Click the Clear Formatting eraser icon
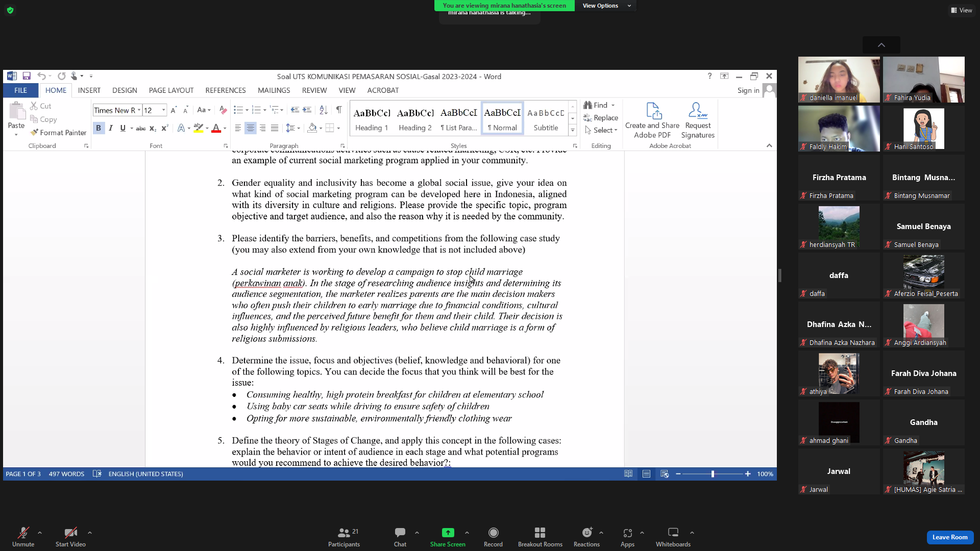The height and width of the screenshot is (551, 980). (223, 110)
